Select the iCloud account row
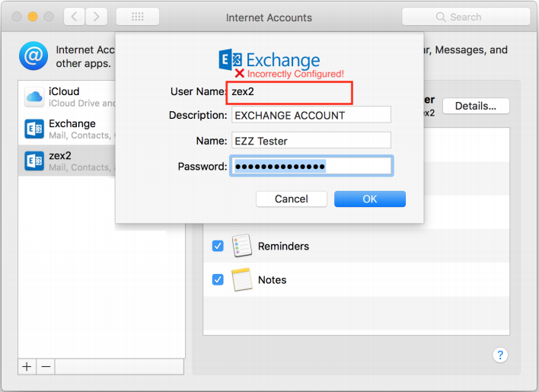 pyautogui.click(x=67, y=97)
